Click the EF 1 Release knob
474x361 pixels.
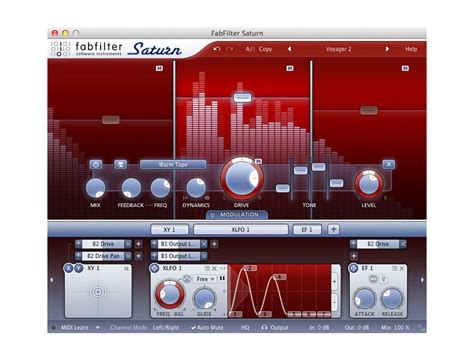[392, 298]
